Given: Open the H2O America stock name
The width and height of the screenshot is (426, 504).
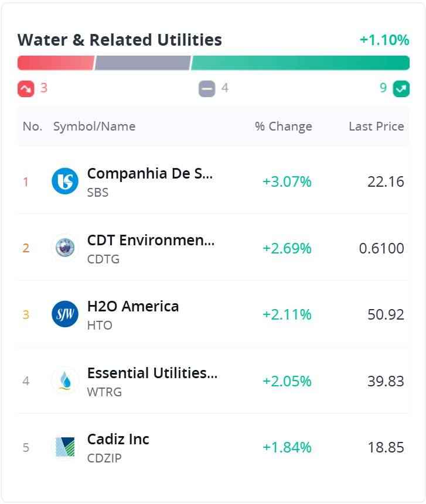Looking at the screenshot, I should click(133, 306).
